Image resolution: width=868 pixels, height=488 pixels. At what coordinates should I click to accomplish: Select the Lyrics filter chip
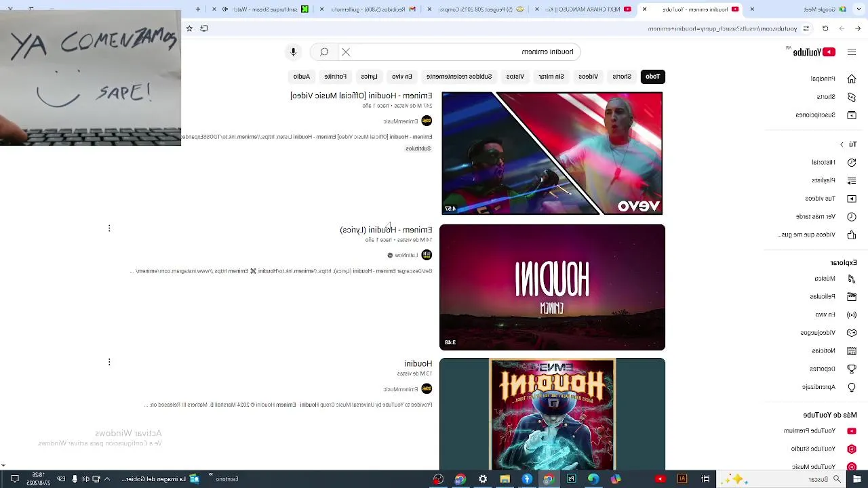369,77
